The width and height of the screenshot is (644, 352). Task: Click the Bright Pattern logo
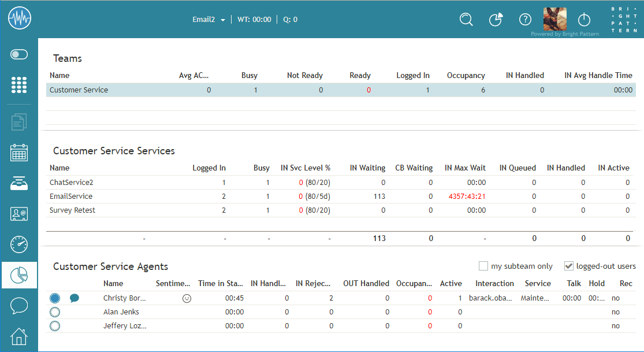point(624,19)
